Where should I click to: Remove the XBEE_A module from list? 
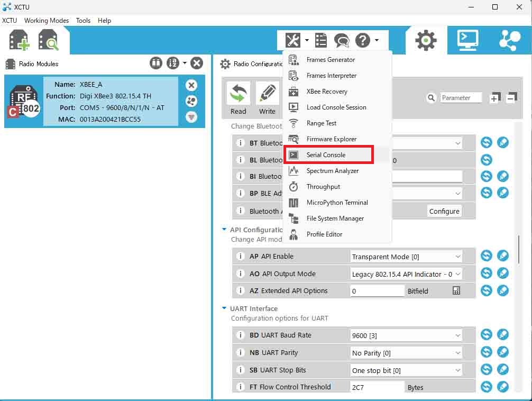point(191,85)
